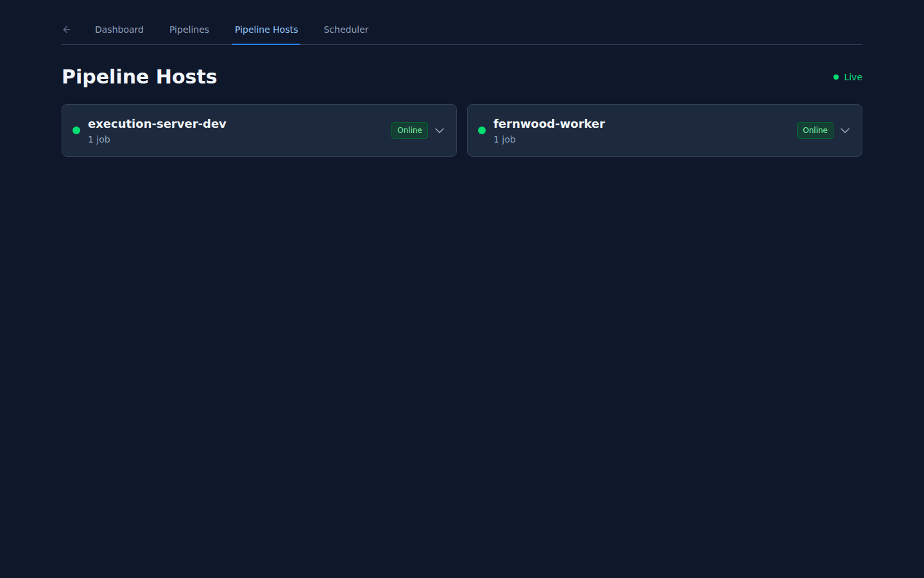Screen dimensions: 924x578
Task: Select the fernwood-worker host name
Action: [549, 123]
